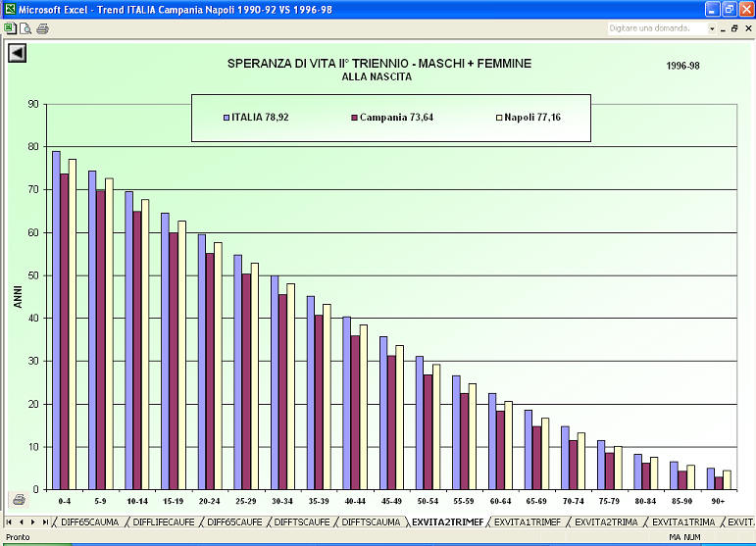Select 'ITALIA 78,92' legend entry text
This screenshot has height=546, width=756.
pyautogui.click(x=260, y=117)
